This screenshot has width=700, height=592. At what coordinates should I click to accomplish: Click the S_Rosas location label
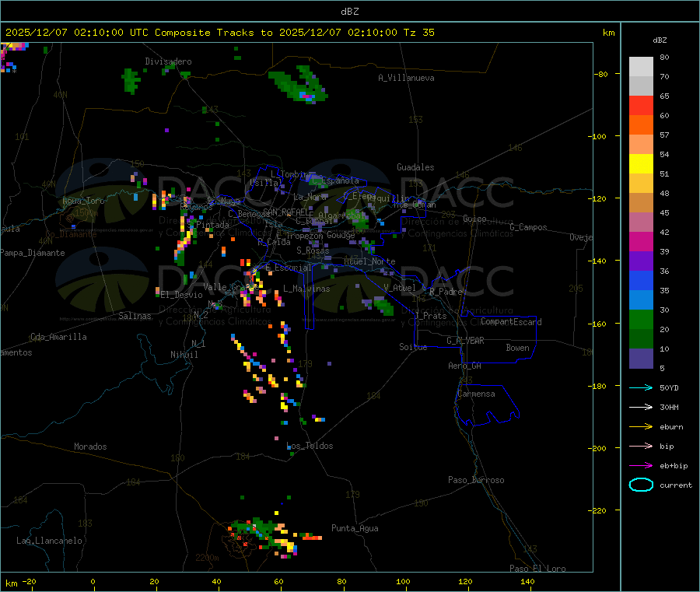tap(313, 250)
